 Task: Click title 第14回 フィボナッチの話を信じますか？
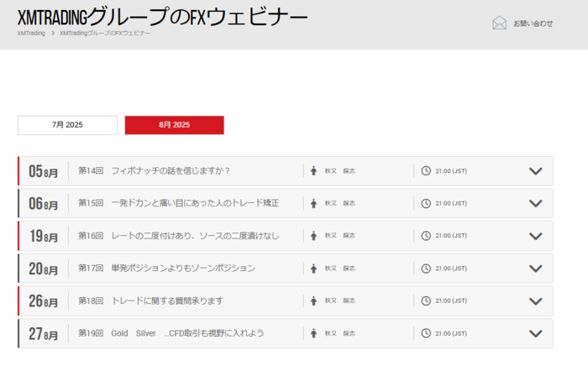click(154, 170)
